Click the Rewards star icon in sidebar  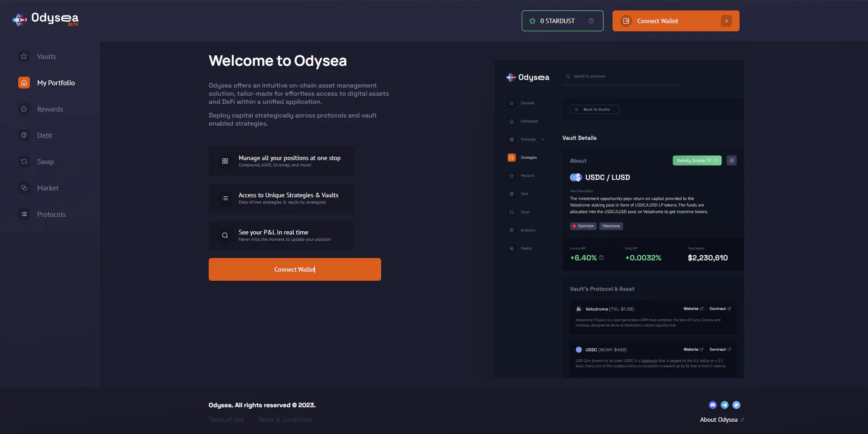[24, 109]
